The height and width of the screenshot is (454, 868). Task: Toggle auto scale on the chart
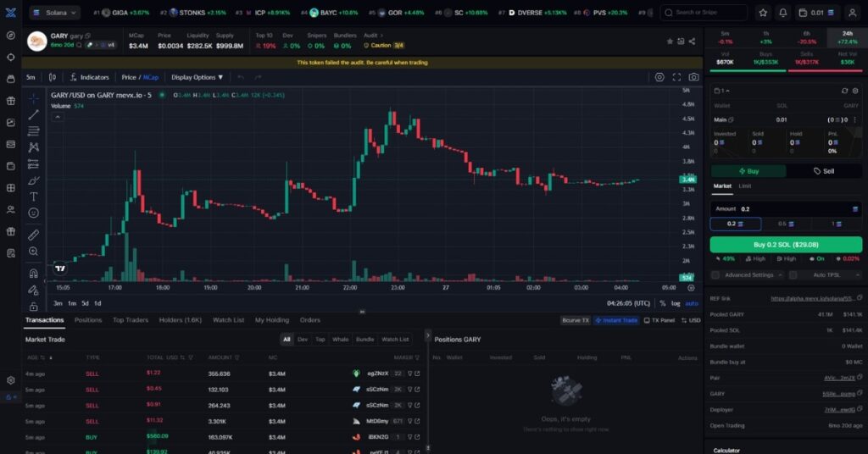(x=692, y=303)
